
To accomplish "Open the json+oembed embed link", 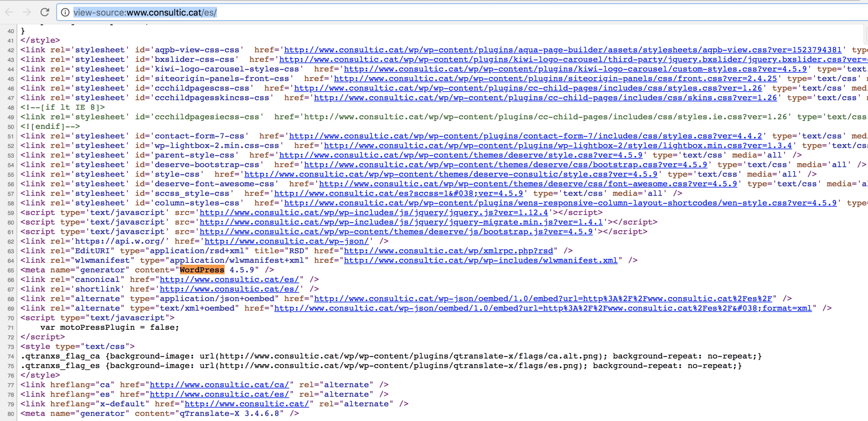I will click(x=543, y=299).
